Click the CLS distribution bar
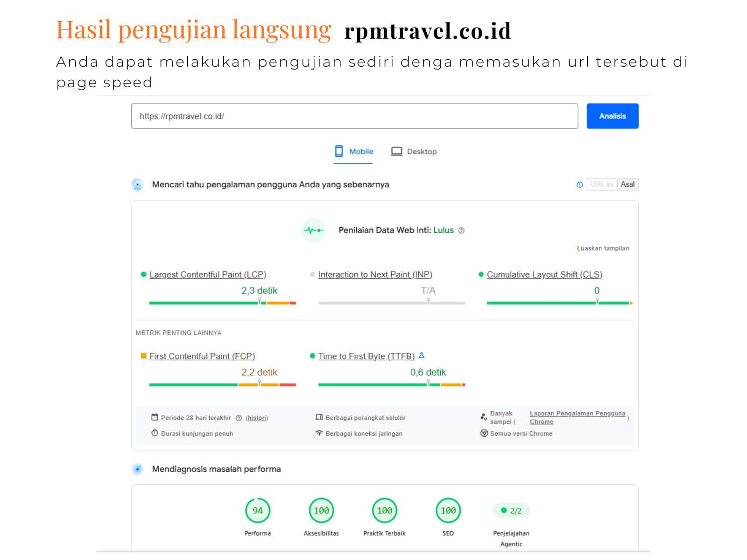747x560 pixels. (x=560, y=303)
